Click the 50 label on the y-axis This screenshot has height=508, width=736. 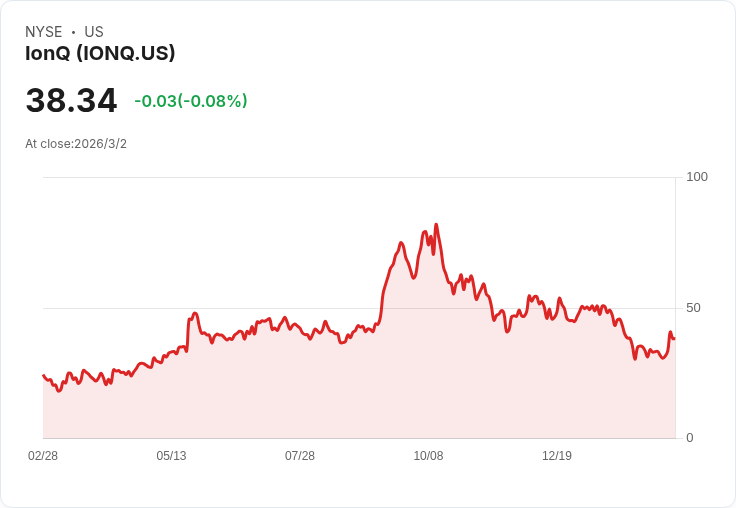coord(693,308)
